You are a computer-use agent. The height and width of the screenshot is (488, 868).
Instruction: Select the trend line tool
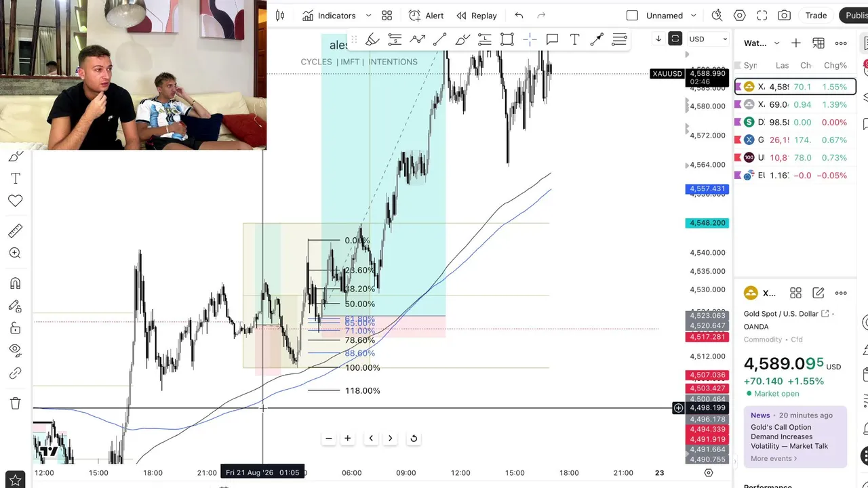point(439,40)
